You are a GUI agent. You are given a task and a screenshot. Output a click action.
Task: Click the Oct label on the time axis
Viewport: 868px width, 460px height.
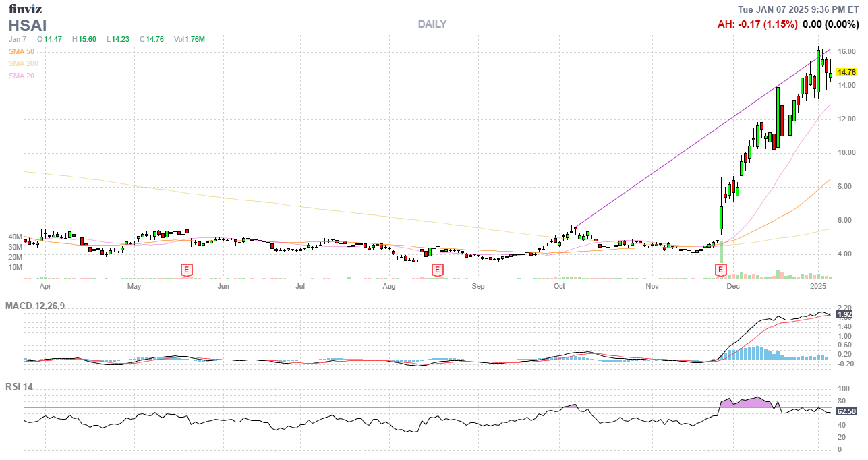click(558, 286)
